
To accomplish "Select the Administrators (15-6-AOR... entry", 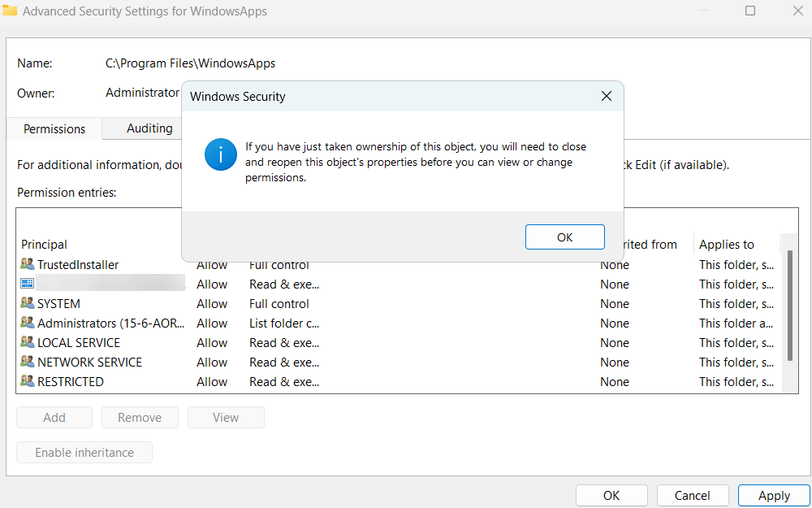I will (399, 323).
